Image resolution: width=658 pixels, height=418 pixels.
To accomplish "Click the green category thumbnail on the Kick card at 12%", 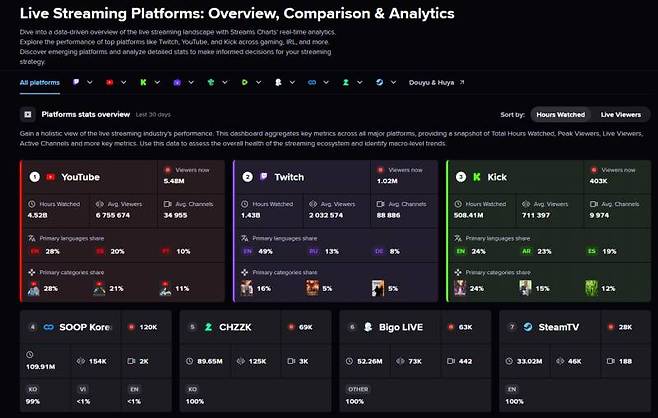I will pyautogui.click(x=591, y=288).
